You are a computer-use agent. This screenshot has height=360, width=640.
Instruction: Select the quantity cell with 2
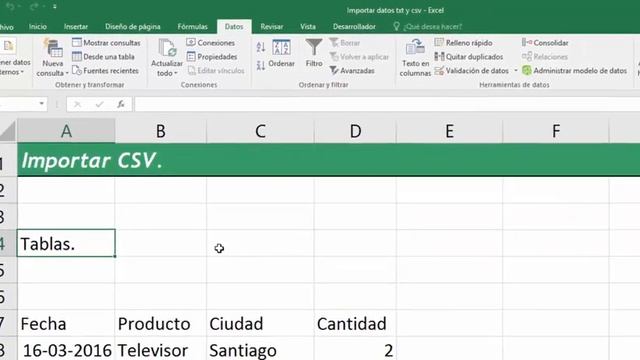click(355, 349)
